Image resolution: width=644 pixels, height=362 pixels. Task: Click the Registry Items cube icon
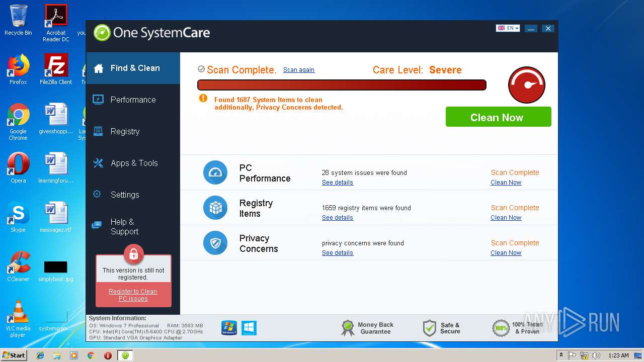[x=215, y=208]
